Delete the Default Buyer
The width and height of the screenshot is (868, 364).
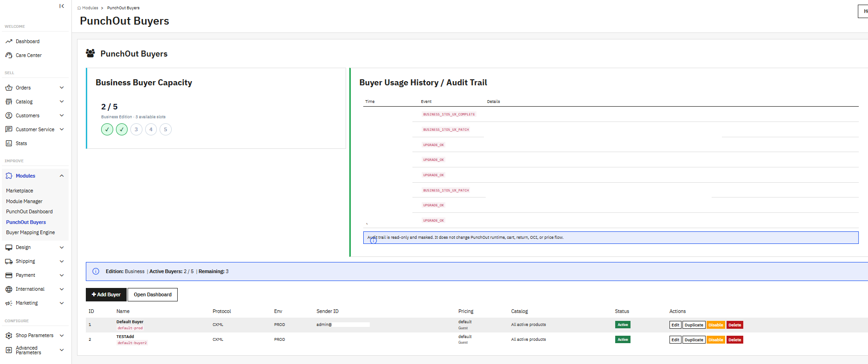[x=735, y=325]
